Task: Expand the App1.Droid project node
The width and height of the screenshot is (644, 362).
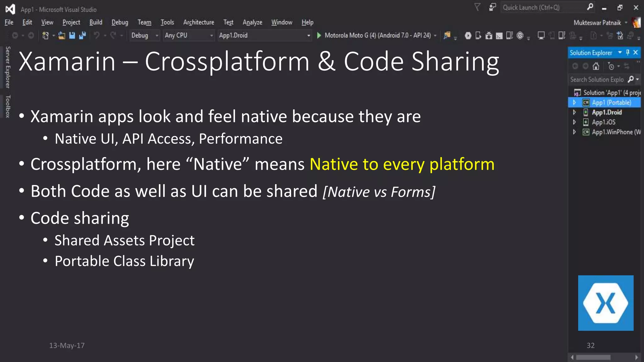Action: pyautogui.click(x=575, y=112)
